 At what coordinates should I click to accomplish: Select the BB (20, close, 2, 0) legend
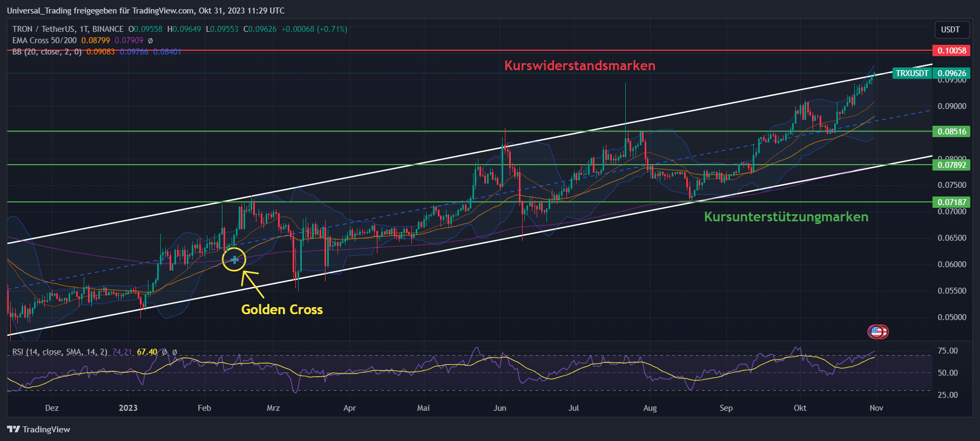[47, 52]
